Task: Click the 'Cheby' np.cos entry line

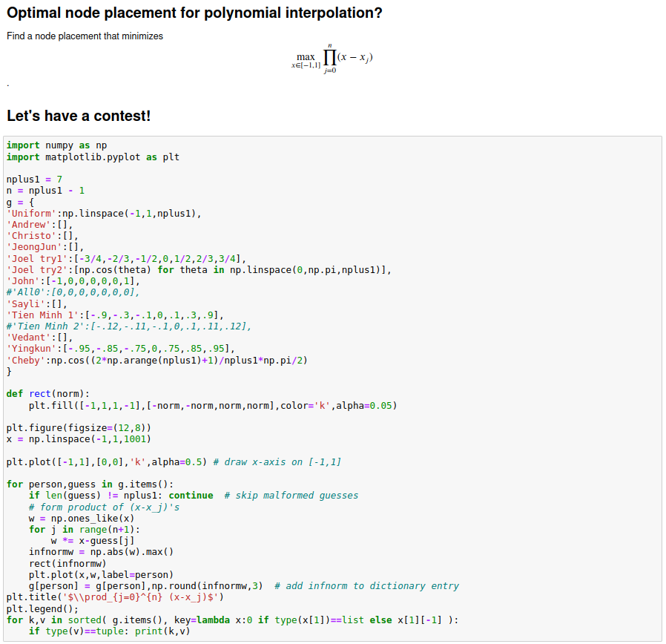Action: [x=156, y=360]
